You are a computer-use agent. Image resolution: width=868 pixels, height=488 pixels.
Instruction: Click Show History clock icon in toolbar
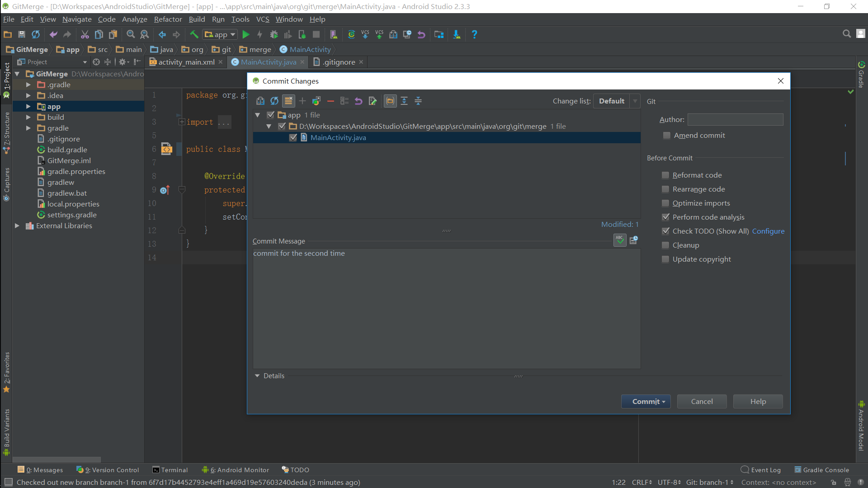pyautogui.click(x=407, y=34)
